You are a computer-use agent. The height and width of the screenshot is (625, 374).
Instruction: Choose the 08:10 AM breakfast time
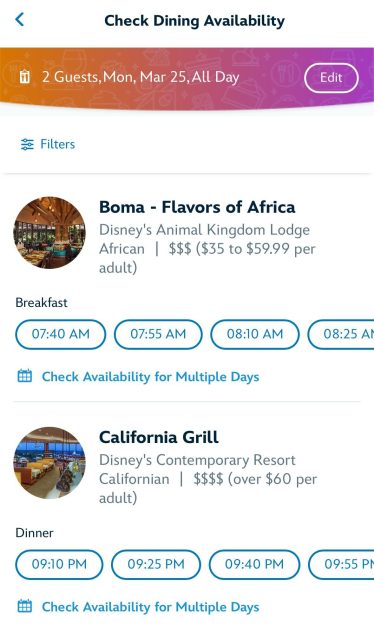[x=255, y=334]
